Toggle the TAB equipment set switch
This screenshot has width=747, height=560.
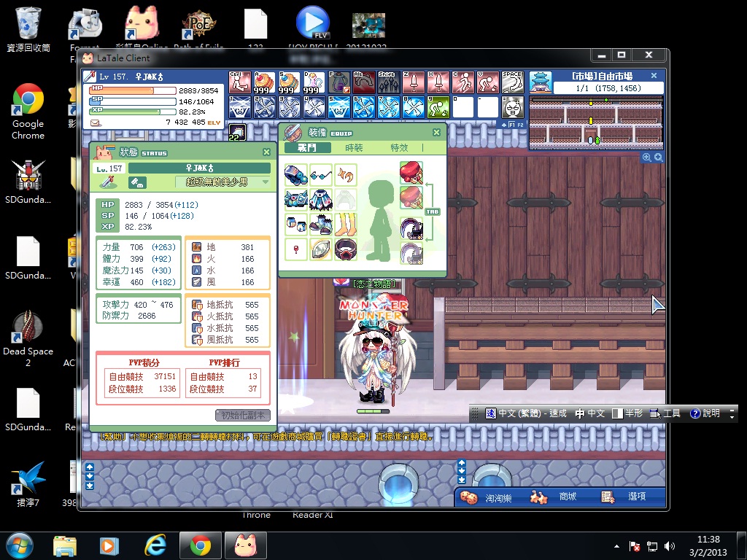coord(433,211)
